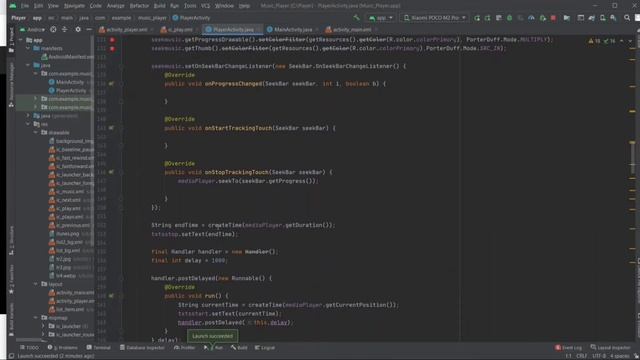Screen dimensions: 640x360
Task: Switch to the MainActivity.java editor tab
Action: pos(293,29)
